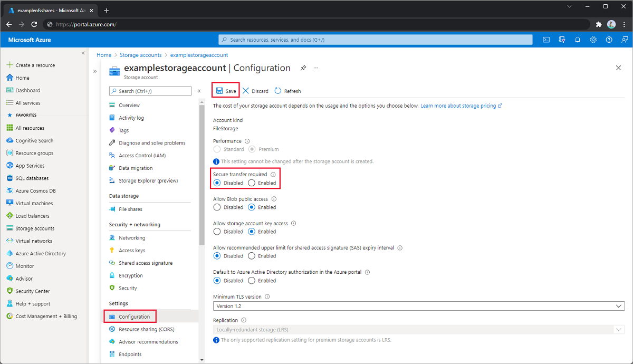This screenshot has width=633, height=364.
Task: Open a new browser tab
Action: pos(106,10)
